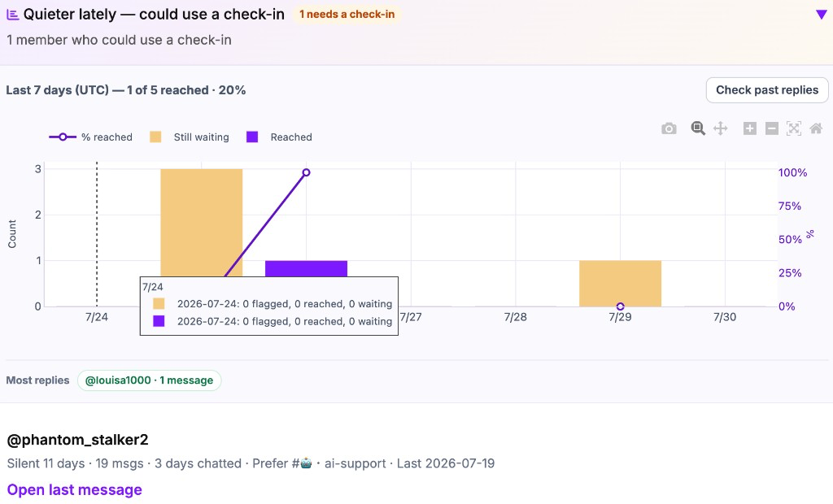Toggle the '% reached' legend series
This screenshot has height=504, width=833.
[91, 137]
